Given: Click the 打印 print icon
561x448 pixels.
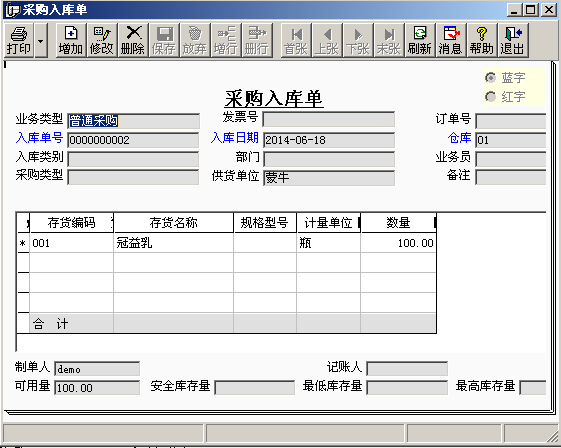Looking at the screenshot, I should (x=19, y=40).
